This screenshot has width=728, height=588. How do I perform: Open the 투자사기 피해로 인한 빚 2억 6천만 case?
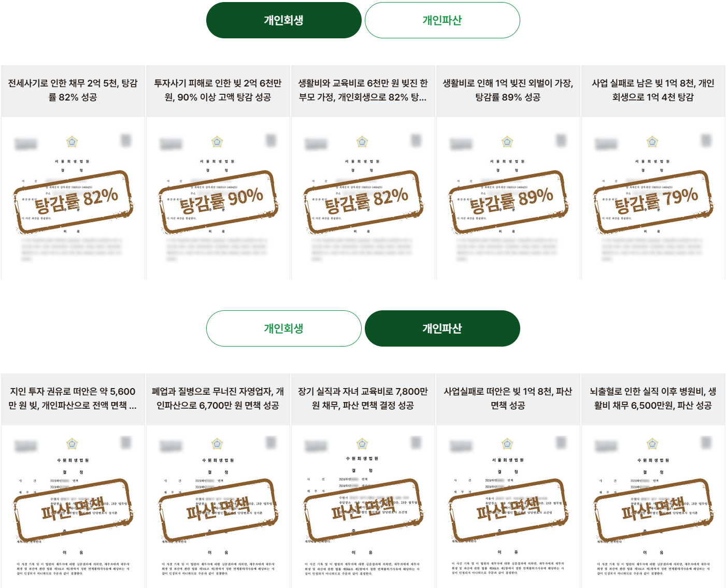(x=218, y=90)
